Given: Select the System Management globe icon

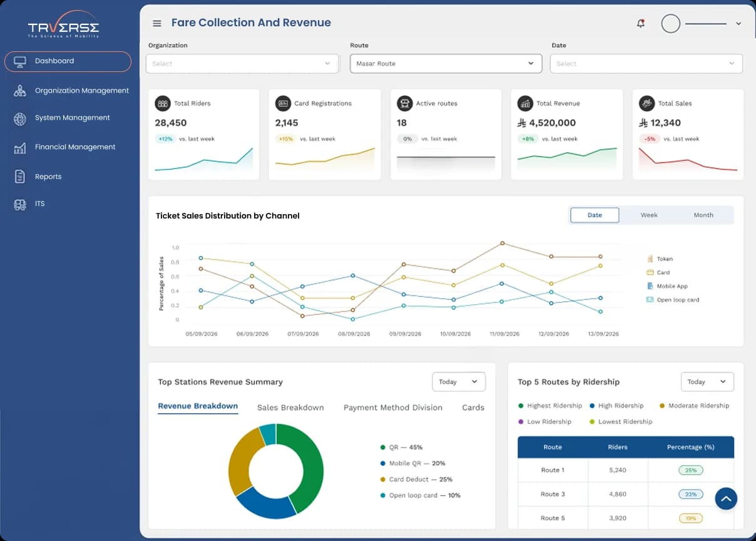Looking at the screenshot, I should pos(20,118).
